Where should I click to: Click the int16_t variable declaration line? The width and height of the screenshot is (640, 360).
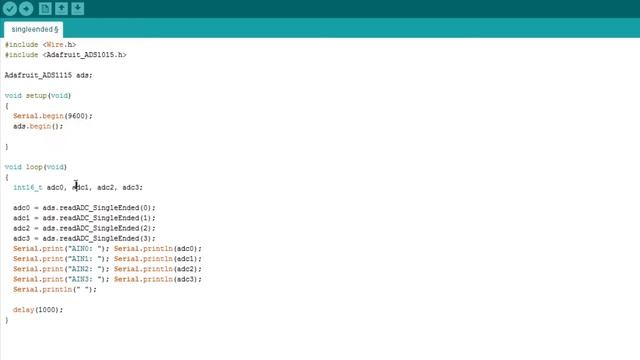[78, 187]
